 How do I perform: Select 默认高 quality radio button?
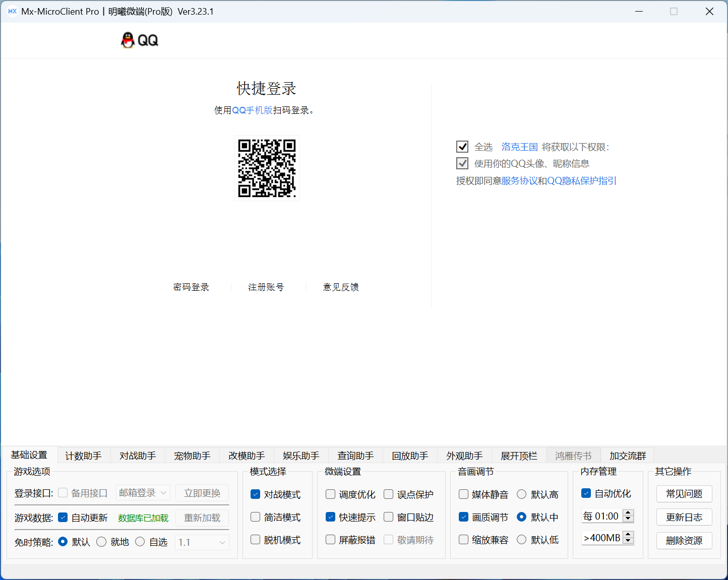click(521, 494)
